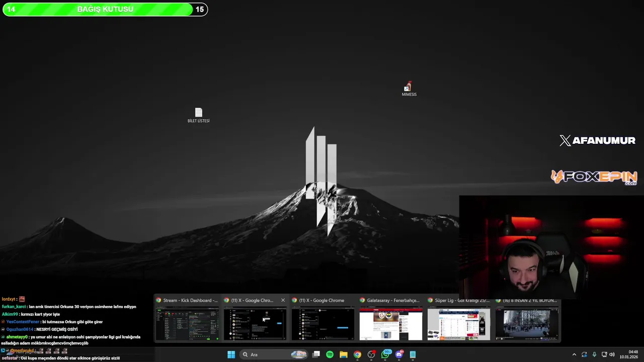Open Discord from the taskbar
The height and width of the screenshot is (362, 644).
[x=399, y=354]
